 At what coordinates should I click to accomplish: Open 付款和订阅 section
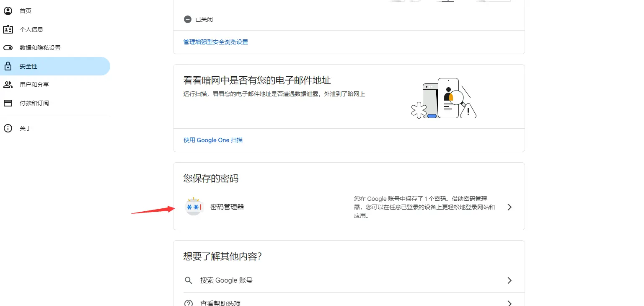(55, 103)
